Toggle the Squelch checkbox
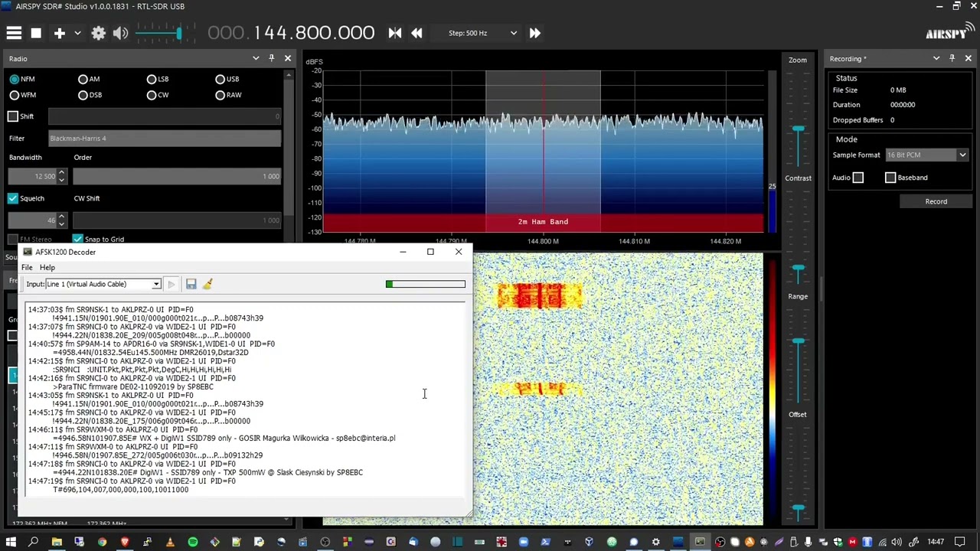Image resolution: width=980 pixels, height=551 pixels. click(x=13, y=198)
